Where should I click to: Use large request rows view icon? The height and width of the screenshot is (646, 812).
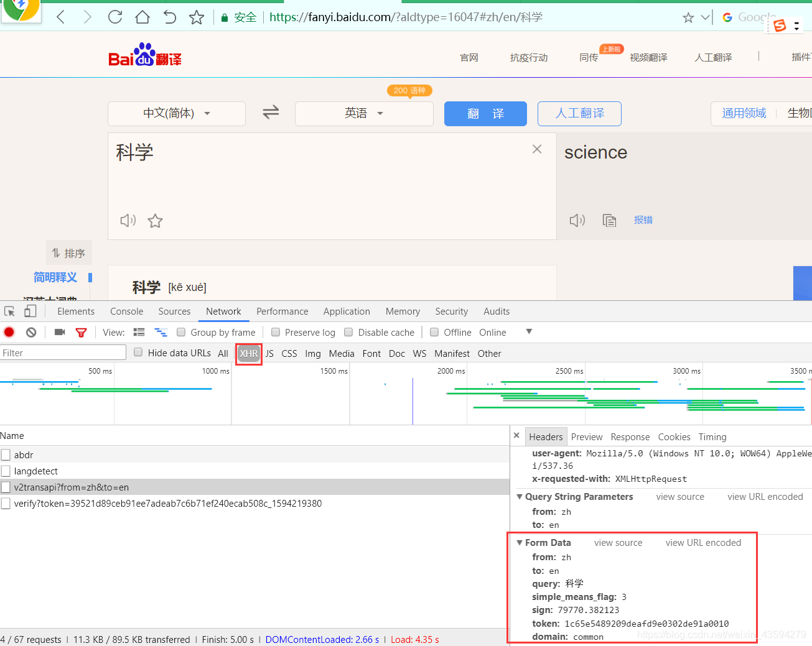click(139, 332)
